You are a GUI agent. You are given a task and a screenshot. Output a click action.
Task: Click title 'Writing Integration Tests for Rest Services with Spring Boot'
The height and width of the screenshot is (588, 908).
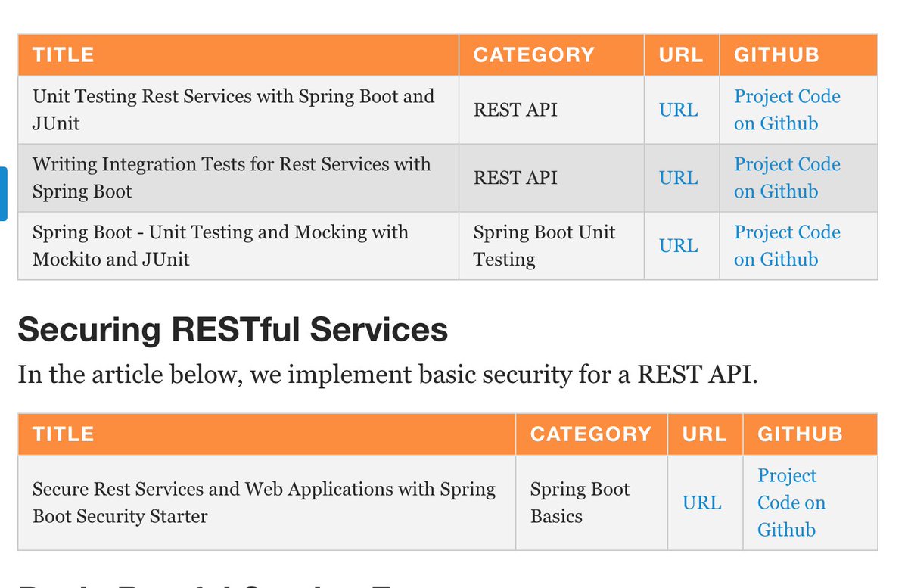coord(232,178)
